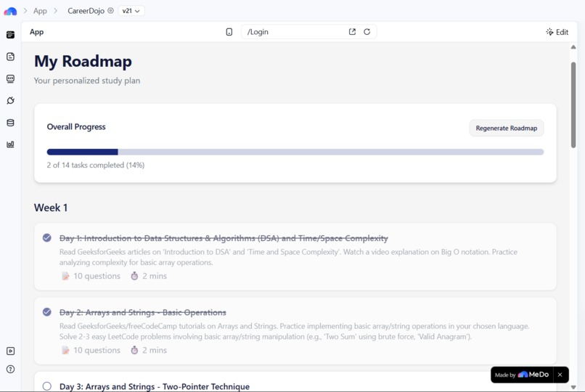
Task: Open the first sidebar chat panel icon
Action: click(x=10, y=35)
